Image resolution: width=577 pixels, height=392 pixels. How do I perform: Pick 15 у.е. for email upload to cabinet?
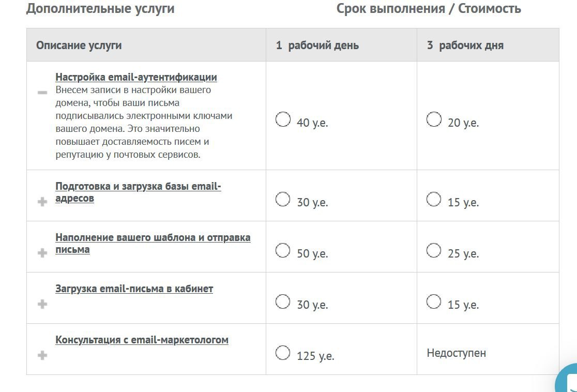coord(434,301)
